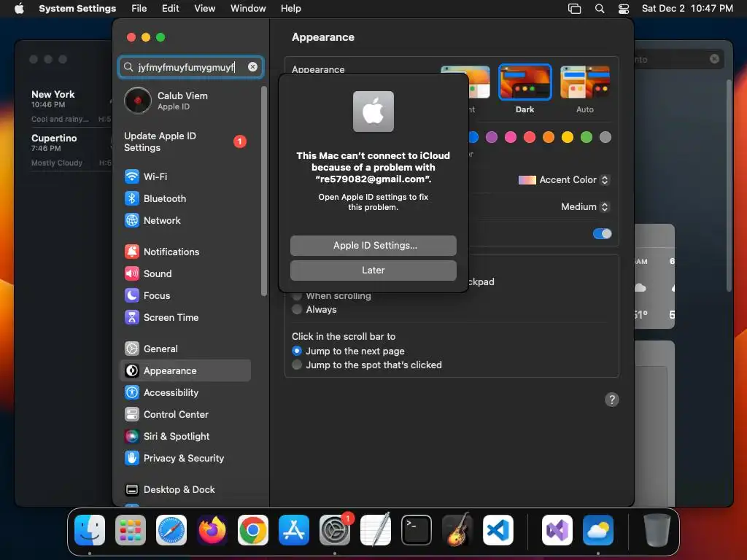Launch Firefox from the Dock
747x560 pixels.
coord(212,530)
